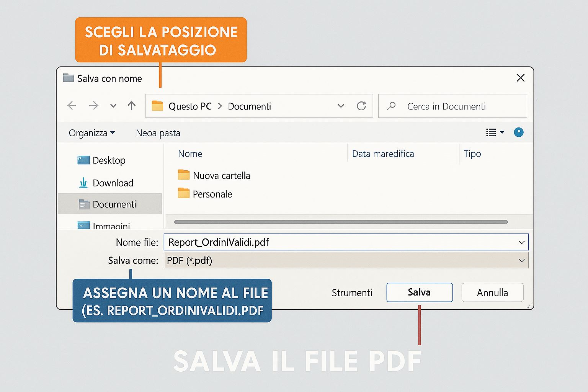The image size is (588, 392).
Task: Refresh the Documenti folder listing
Action: [x=361, y=106]
